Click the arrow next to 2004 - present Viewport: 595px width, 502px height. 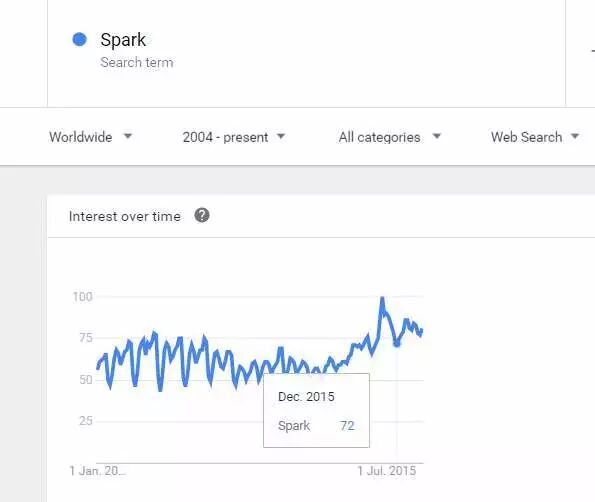(281, 136)
